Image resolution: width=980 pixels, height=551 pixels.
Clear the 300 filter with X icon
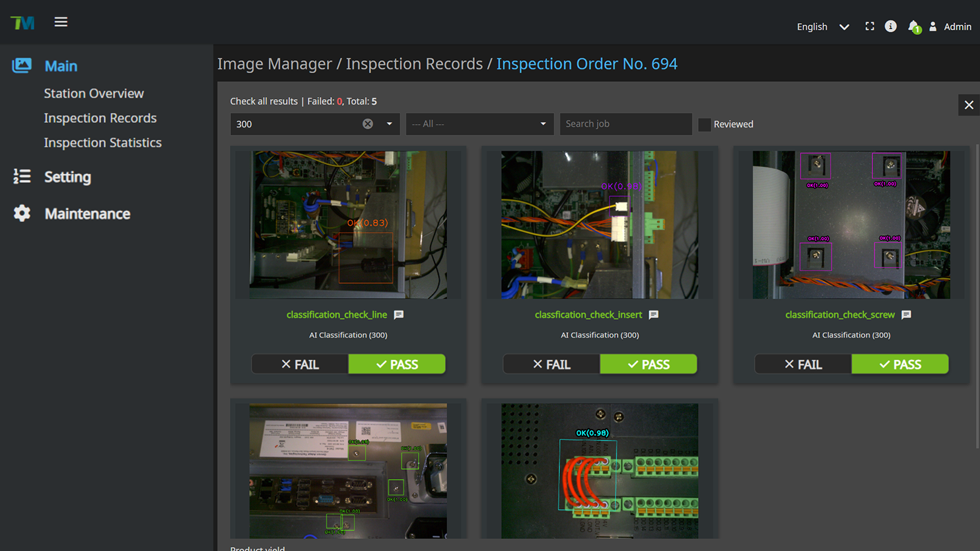pos(368,124)
